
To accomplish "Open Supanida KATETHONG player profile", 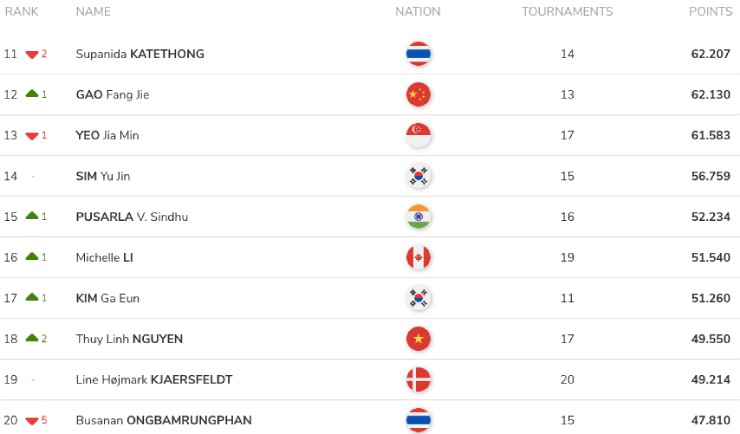I will (140, 54).
